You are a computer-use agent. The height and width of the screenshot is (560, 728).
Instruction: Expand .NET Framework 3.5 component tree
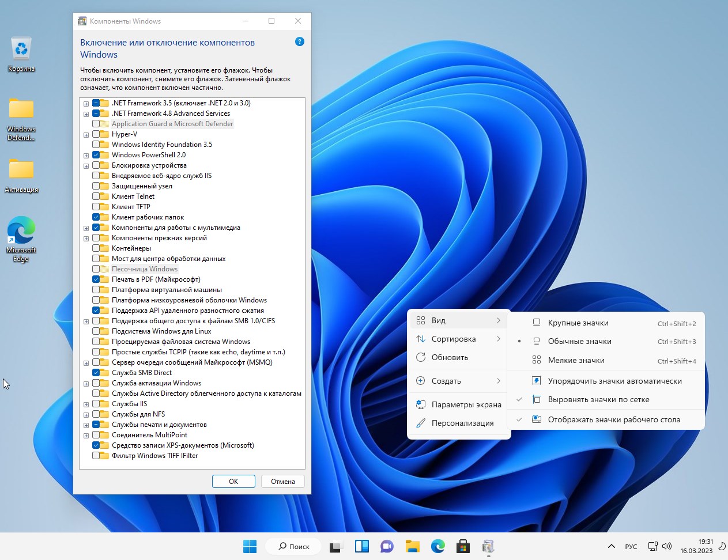[x=86, y=104]
